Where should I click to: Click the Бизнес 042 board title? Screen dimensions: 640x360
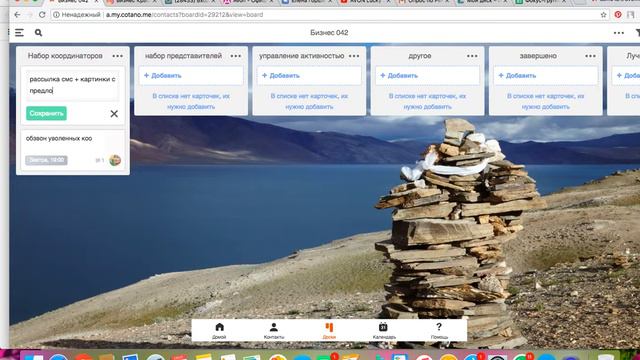[x=329, y=33]
